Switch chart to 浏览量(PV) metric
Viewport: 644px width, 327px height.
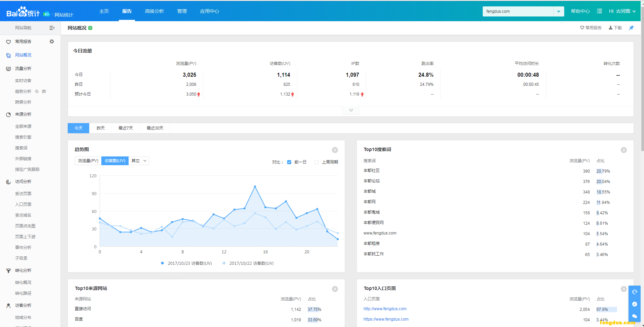click(x=88, y=161)
